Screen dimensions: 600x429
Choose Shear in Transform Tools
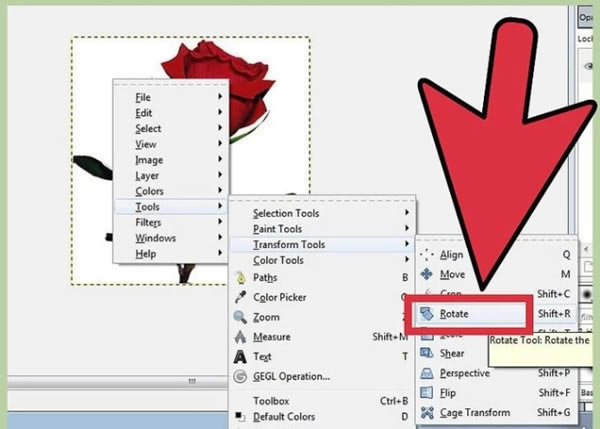496,353
